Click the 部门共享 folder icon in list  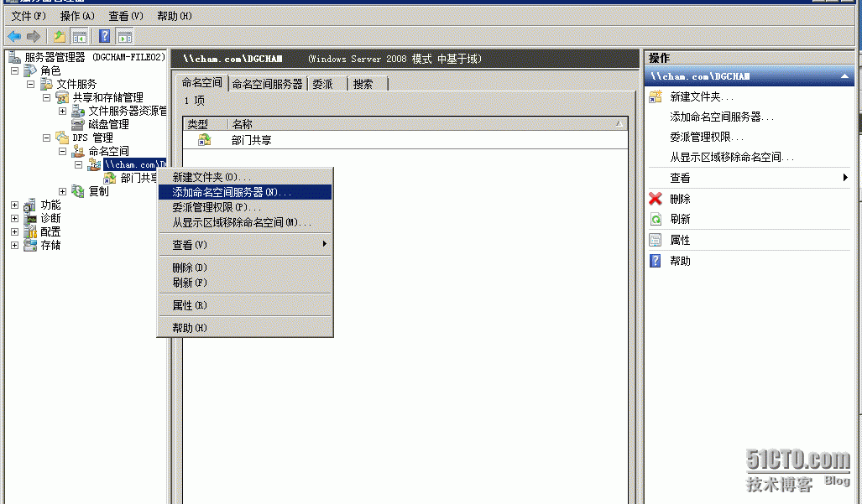205,140
